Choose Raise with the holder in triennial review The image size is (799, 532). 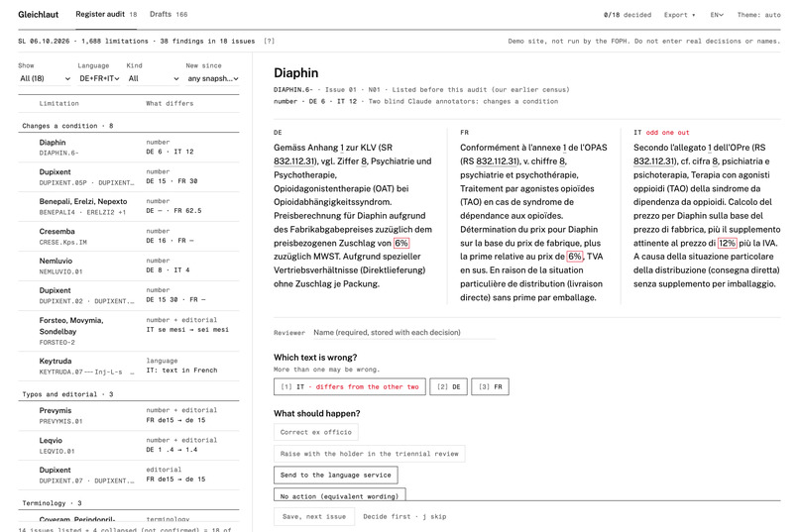pyautogui.click(x=370, y=454)
